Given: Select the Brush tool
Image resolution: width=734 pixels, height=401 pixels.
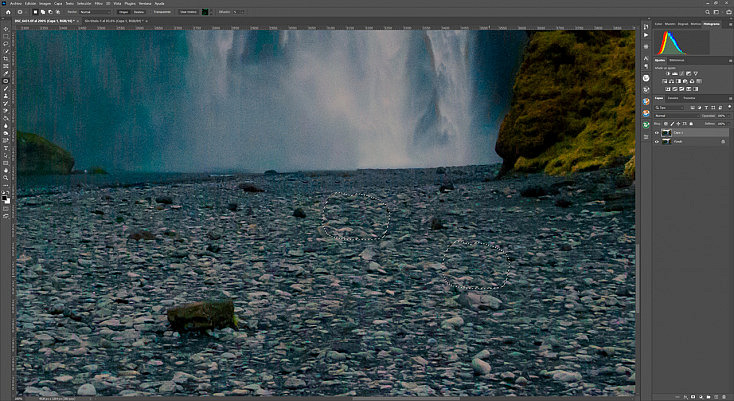Looking at the screenshot, I should (6, 88).
